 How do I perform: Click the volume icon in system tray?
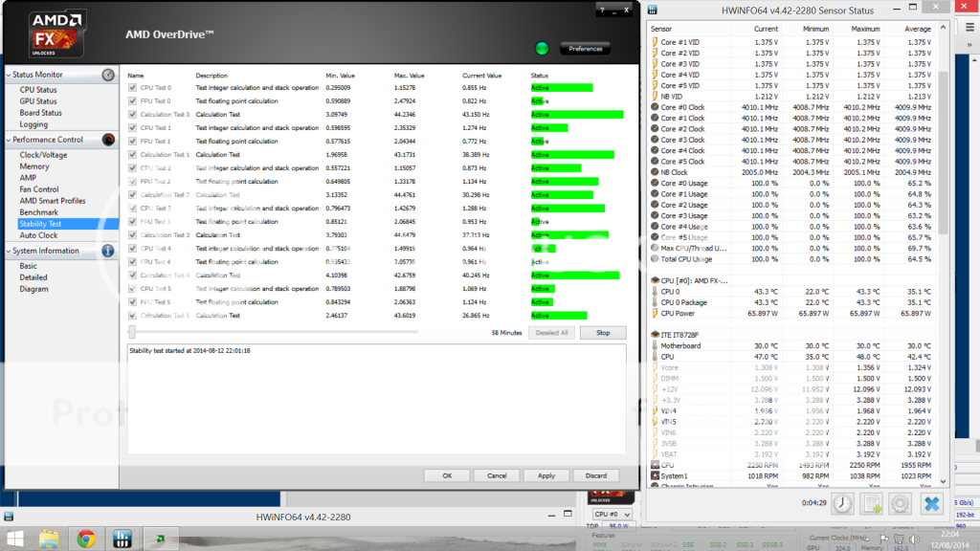coord(914,539)
